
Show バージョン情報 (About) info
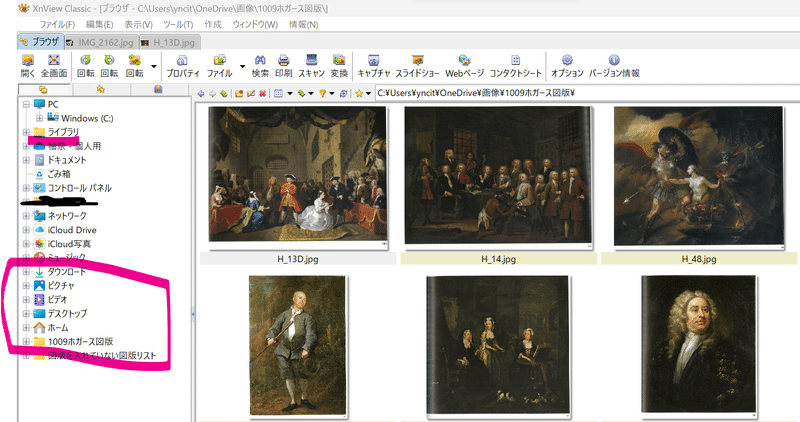614,66
